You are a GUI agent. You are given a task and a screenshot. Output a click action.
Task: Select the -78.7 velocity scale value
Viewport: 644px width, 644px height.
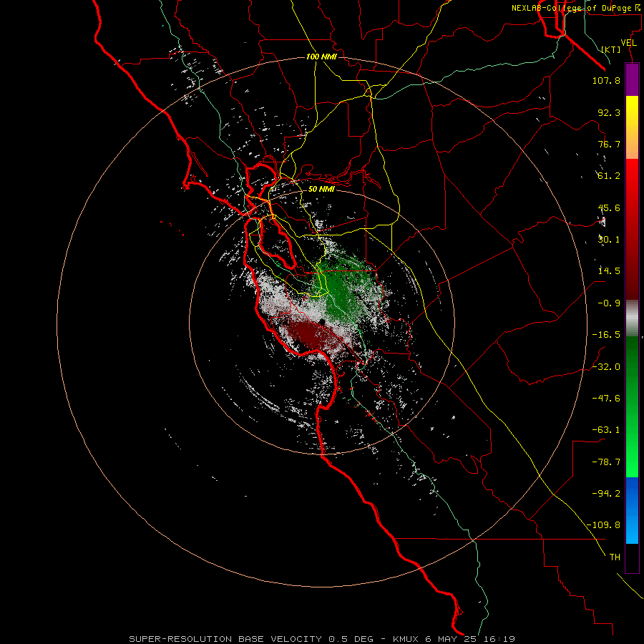coord(606,462)
